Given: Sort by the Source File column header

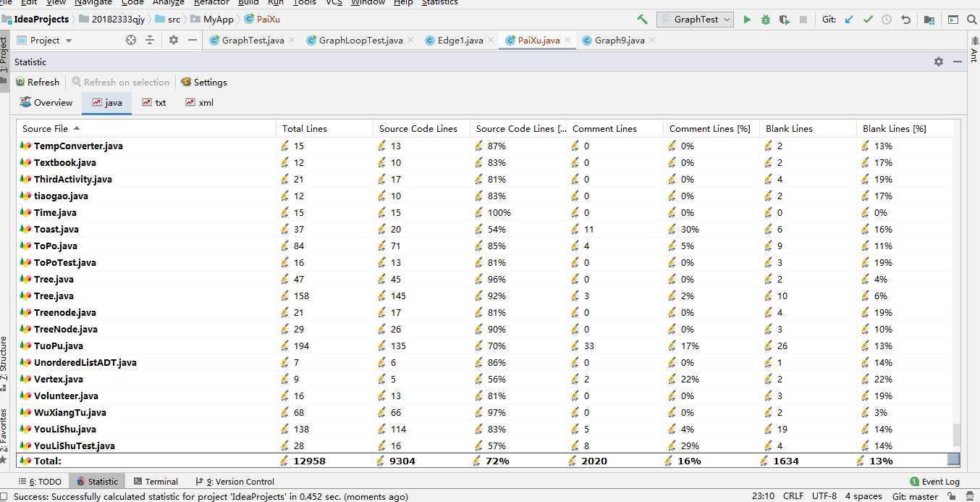Looking at the screenshot, I should coord(146,128).
